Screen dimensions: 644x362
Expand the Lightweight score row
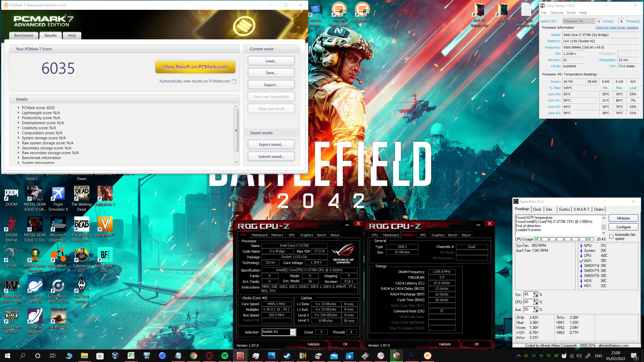coord(18,113)
